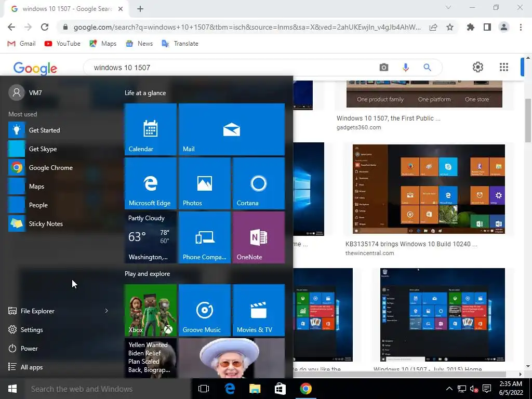Open the YouTube bookmark

point(62,44)
